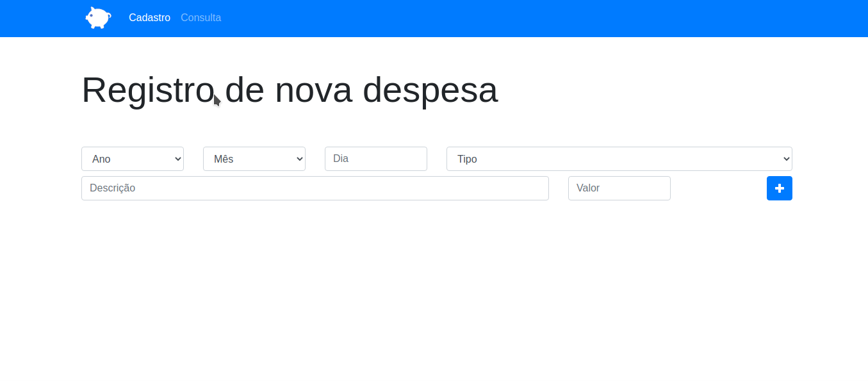Viewport: 868px width, 381px height.
Task: Click the Cadastro link in navbar
Action: click(149, 17)
